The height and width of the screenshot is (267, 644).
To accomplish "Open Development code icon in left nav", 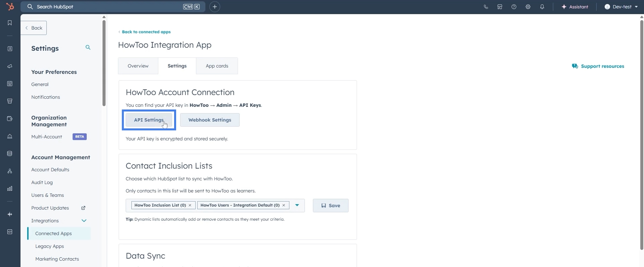I will [x=10, y=232].
